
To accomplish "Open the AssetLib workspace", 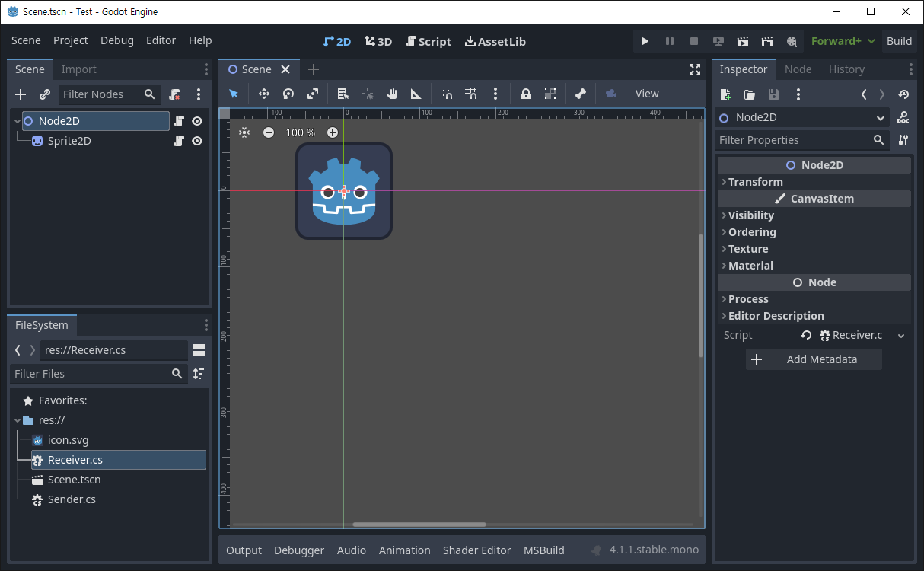I will pos(495,41).
